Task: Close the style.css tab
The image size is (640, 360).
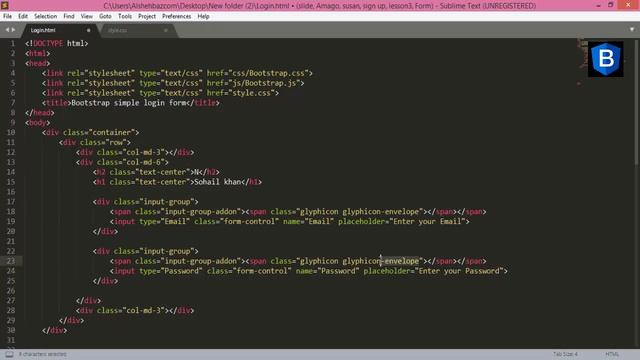Action: (x=166, y=30)
